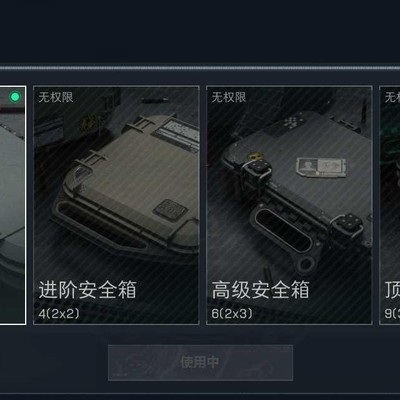Click the 4(2x2) capacity text
This screenshot has height=400, width=400.
tap(59, 314)
